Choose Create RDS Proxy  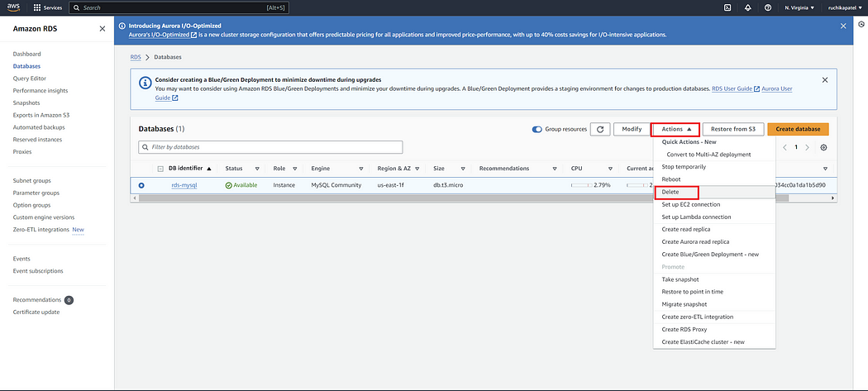(x=714, y=329)
